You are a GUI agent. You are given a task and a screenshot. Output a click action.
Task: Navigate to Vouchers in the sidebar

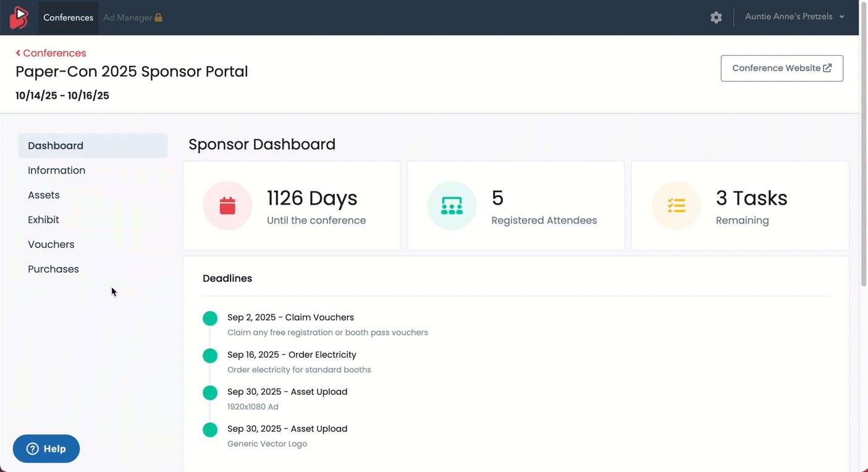[x=51, y=245]
